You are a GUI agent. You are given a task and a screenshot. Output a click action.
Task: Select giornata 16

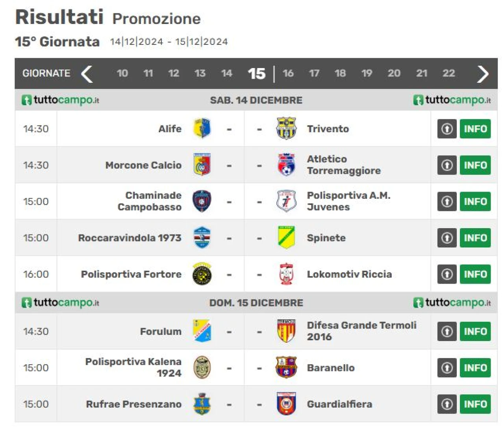288,73
